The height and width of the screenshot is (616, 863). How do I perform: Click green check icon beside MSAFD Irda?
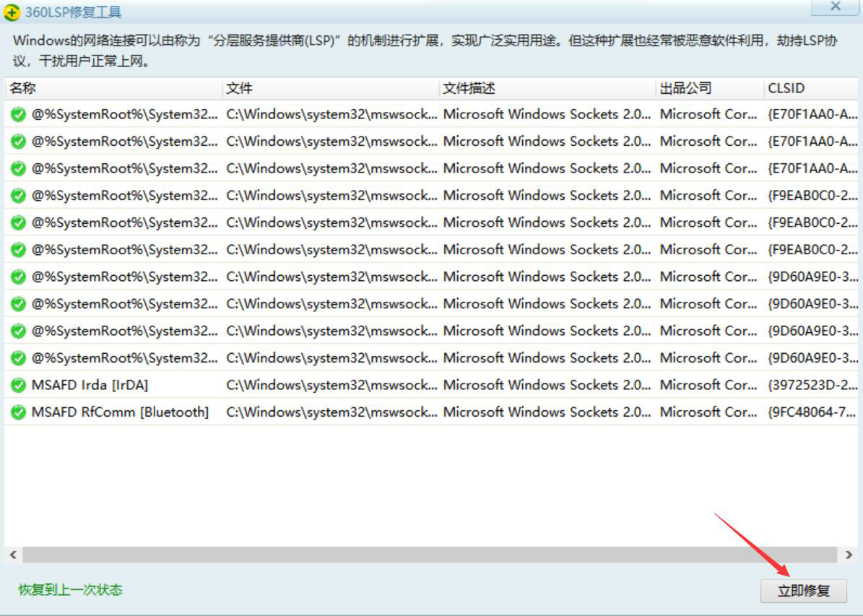(x=18, y=385)
